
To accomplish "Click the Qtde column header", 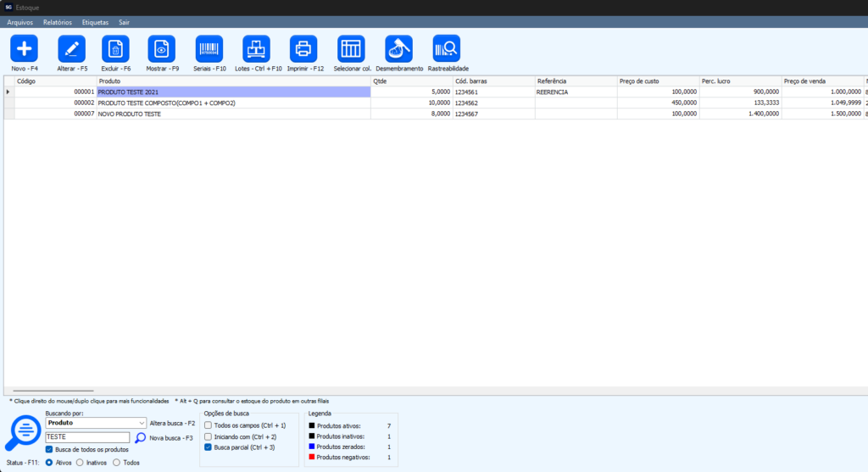I will coord(412,81).
